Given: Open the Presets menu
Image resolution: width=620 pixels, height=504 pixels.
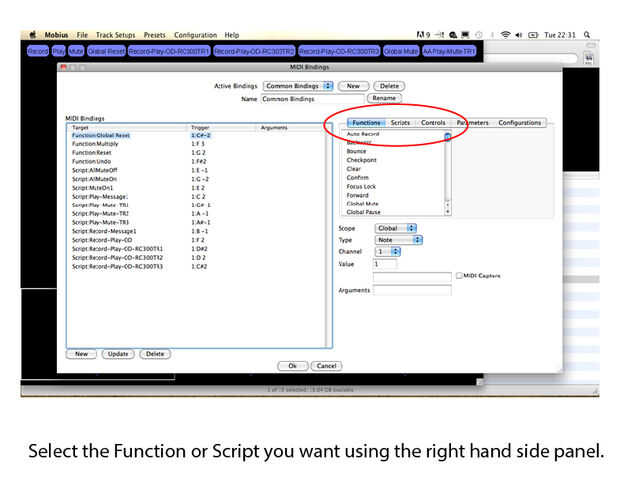Looking at the screenshot, I should pyautogui.click(x=155, y=35).
